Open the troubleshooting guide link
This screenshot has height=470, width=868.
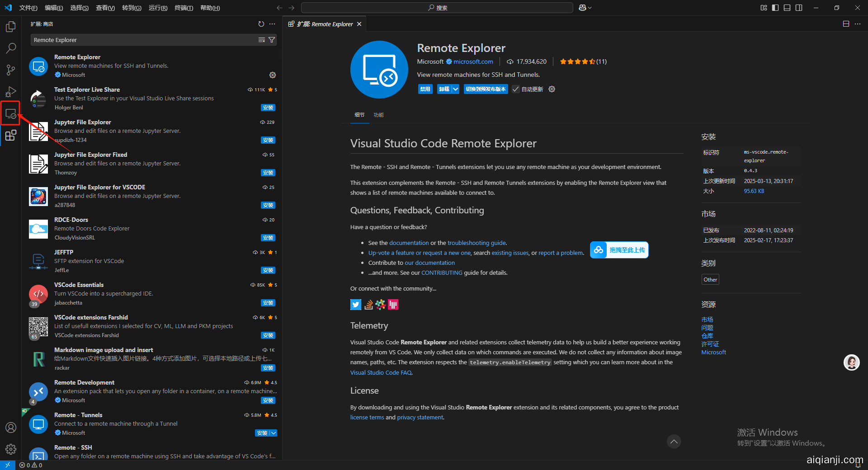[x=476, y=243]
